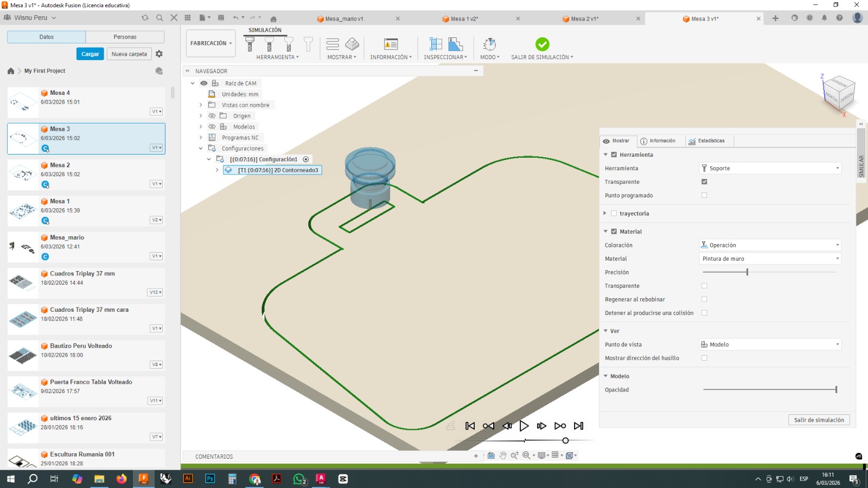
Task: Switch to the Estadísticas tab
Action: pos(707,140)
